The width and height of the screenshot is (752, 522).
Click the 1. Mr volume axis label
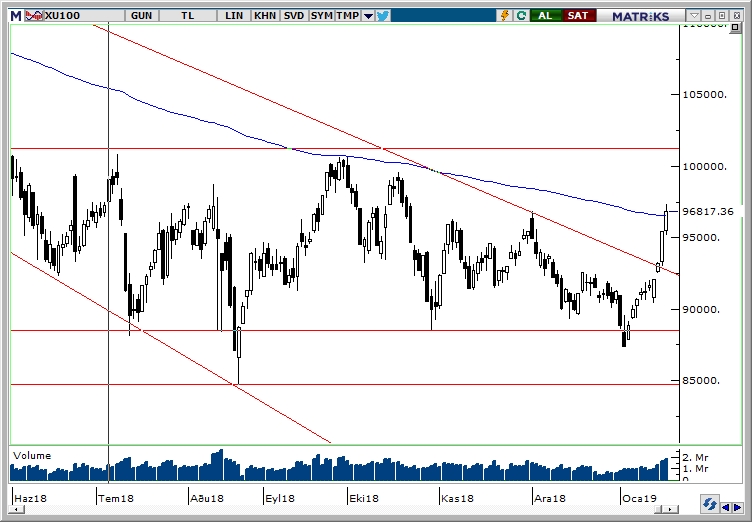[695, 469]
